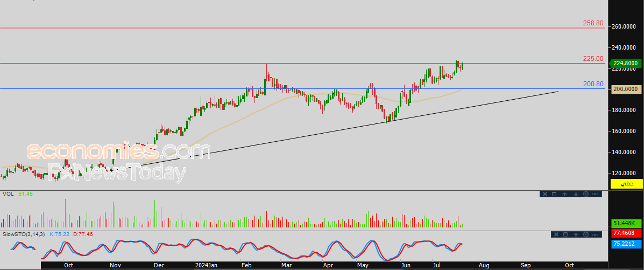Click the May marker on time axis
644x270 pixels.
point(363,265)
